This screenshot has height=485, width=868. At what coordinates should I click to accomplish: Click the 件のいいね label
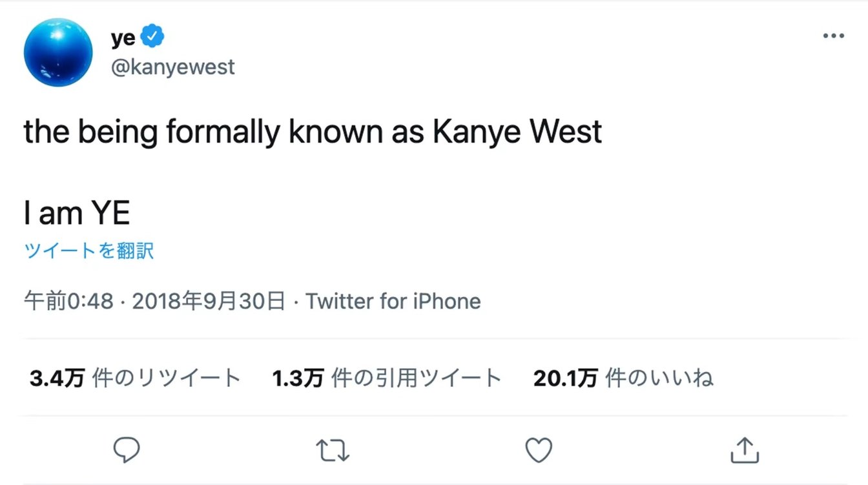click(x=659, y=378)
